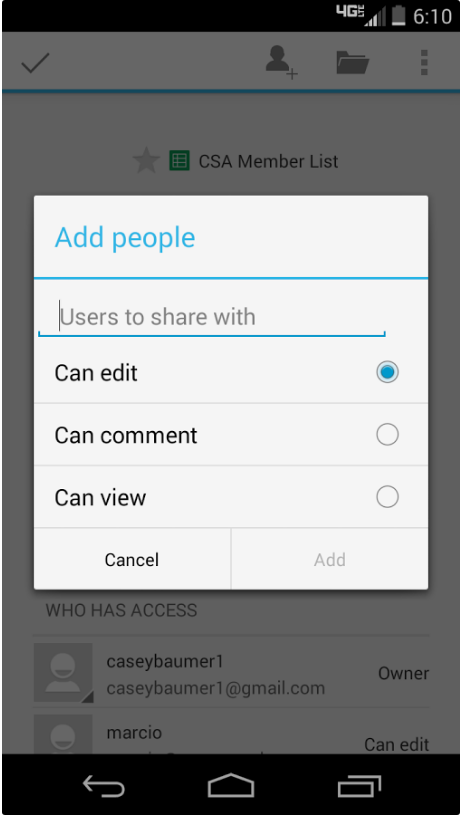Open the recent apps navigation button

[359, 786]
